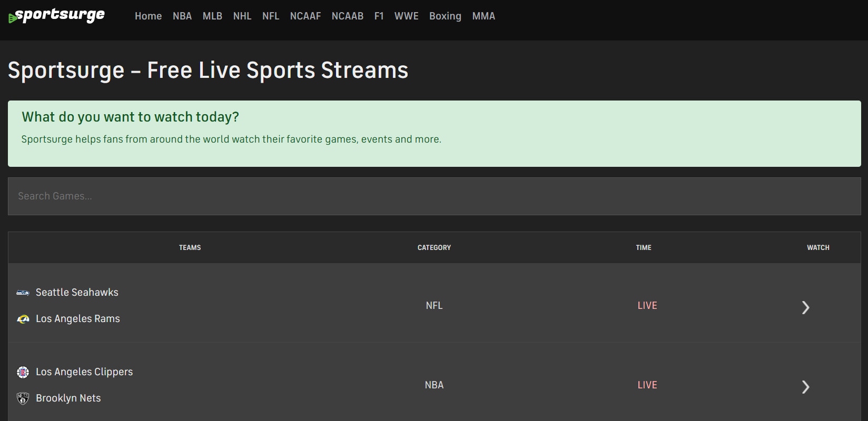
Task: Open the Home nav link
Action: tap(148, 16)
